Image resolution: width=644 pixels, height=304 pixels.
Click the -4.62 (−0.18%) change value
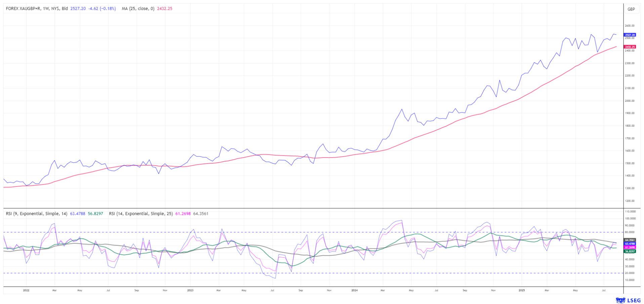point(102,9)
